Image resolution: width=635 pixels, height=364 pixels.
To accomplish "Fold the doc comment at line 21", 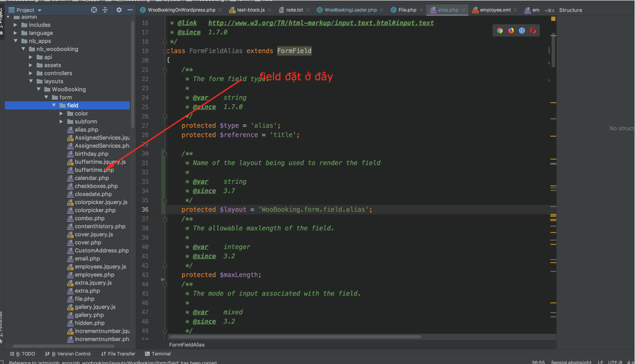I will tap(165, 70).
